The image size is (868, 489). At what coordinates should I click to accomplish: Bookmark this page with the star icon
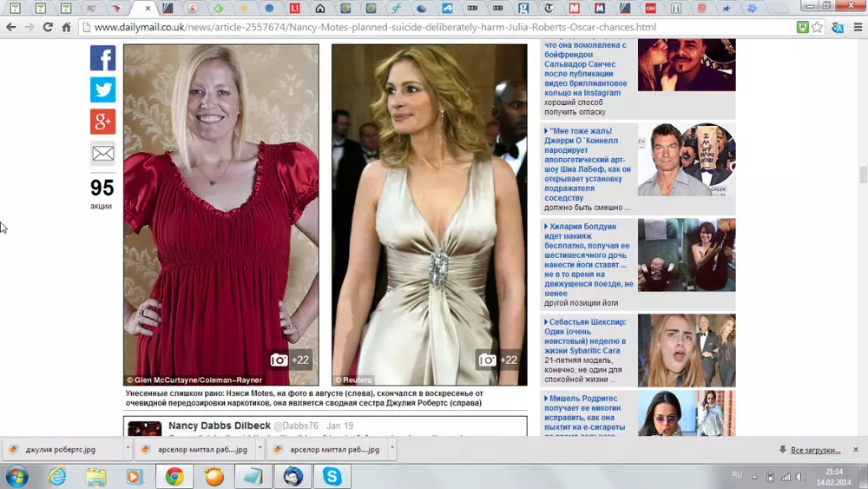(817, 27)
